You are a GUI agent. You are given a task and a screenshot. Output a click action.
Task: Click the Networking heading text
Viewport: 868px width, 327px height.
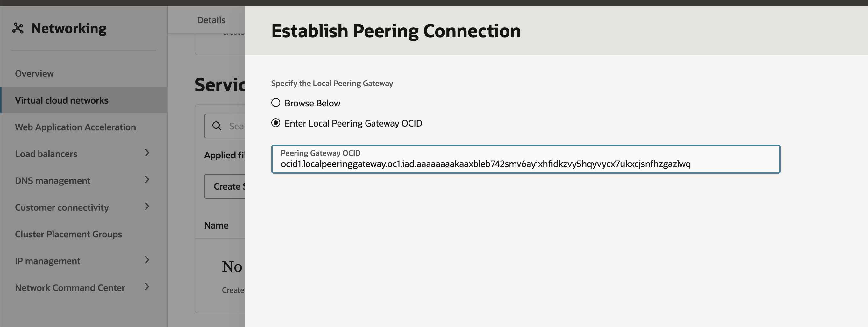click(69, 28)
